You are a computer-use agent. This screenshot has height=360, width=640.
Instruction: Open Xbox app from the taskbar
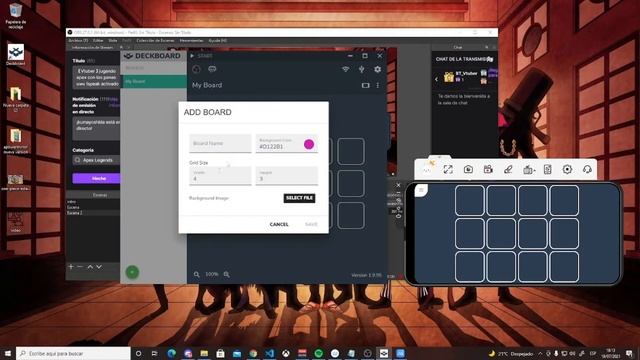point(286,353)
